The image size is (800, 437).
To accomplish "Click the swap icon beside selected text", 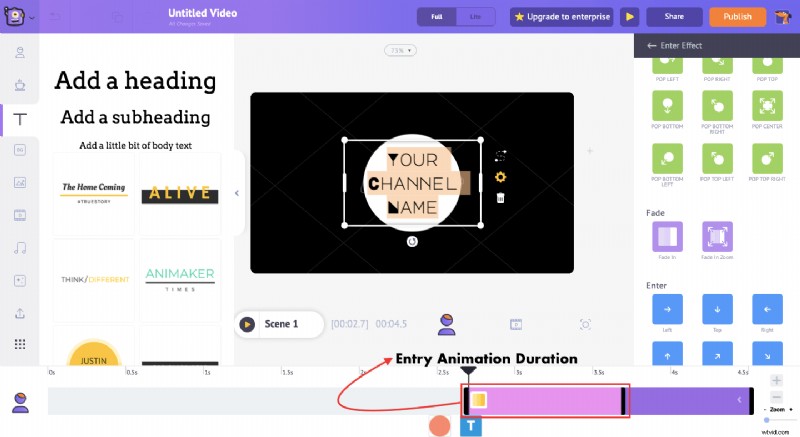I will pyautogui.click(x=501, y=156).
